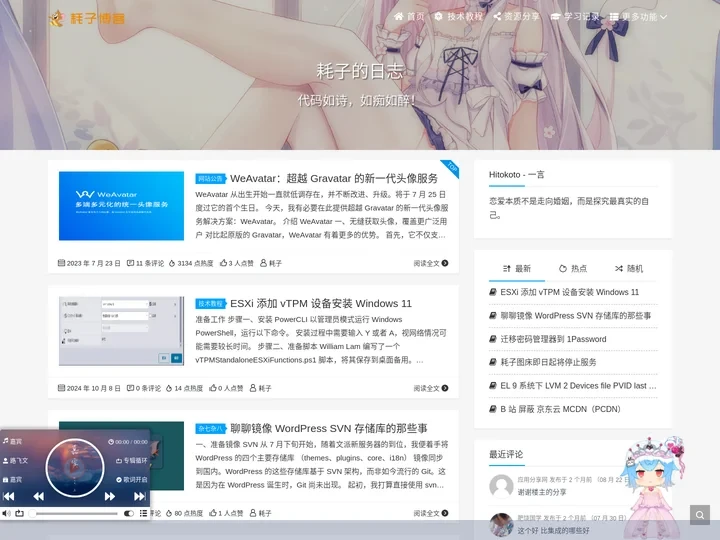Open the WeAvatar 超越 Gravatar article title
Image resolution: width=720 pixels, height=540 pixels.
[334, 178]
